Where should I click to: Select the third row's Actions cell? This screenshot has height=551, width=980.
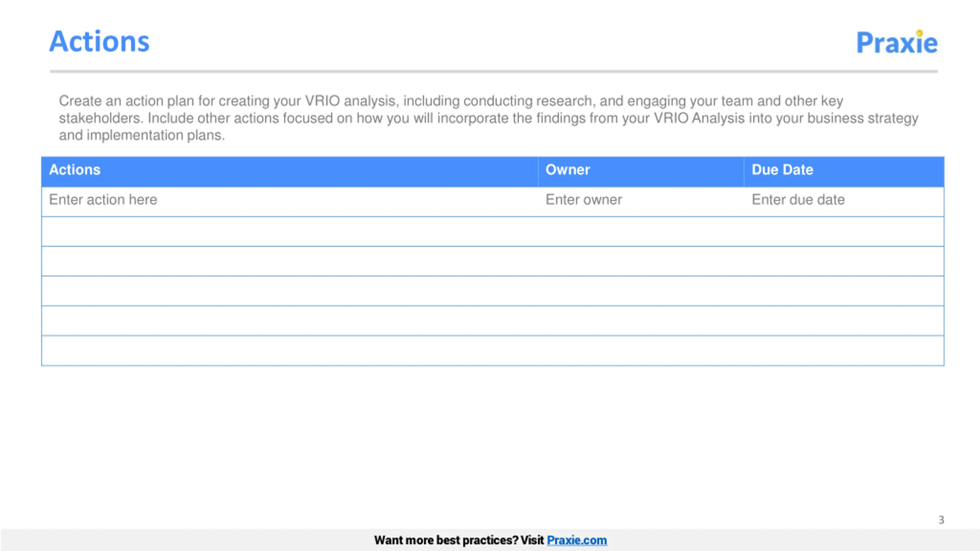coord(289,261)
